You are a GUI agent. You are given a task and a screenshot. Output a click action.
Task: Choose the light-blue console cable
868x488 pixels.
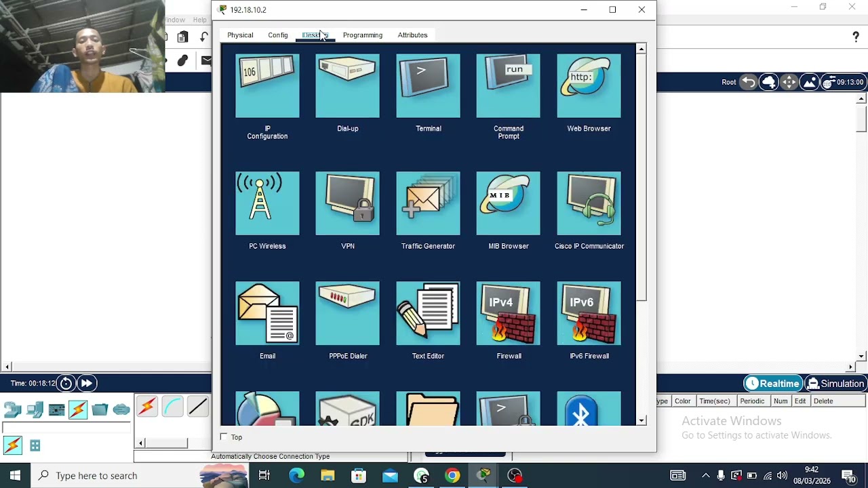tap(172, 407)
